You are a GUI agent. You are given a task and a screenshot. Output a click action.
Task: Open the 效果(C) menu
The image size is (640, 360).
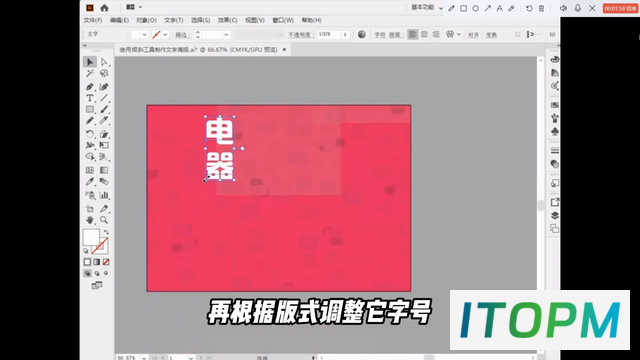(227, 20)
